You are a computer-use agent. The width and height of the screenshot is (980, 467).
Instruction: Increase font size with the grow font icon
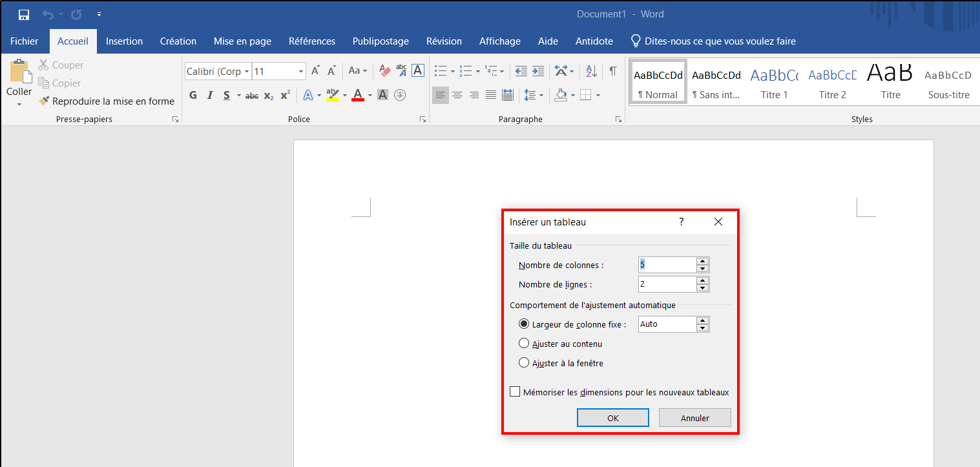point(315,71)
